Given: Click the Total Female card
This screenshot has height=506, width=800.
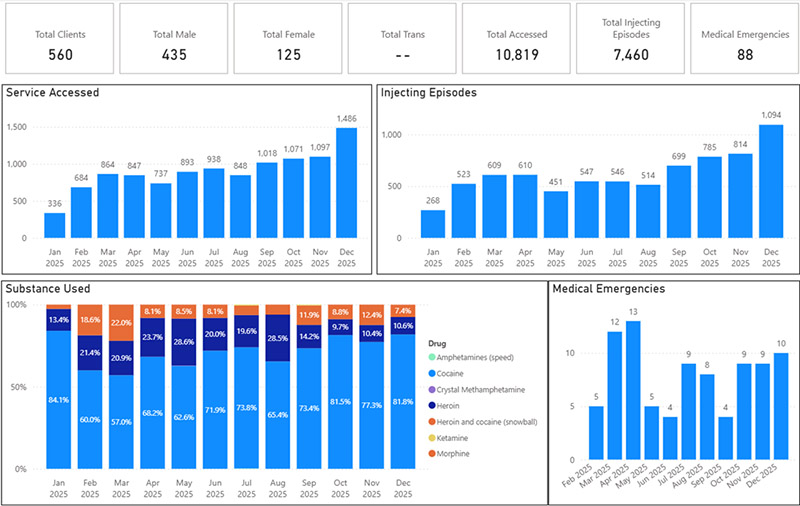Looking at the screenshot, I should [288, 39].
